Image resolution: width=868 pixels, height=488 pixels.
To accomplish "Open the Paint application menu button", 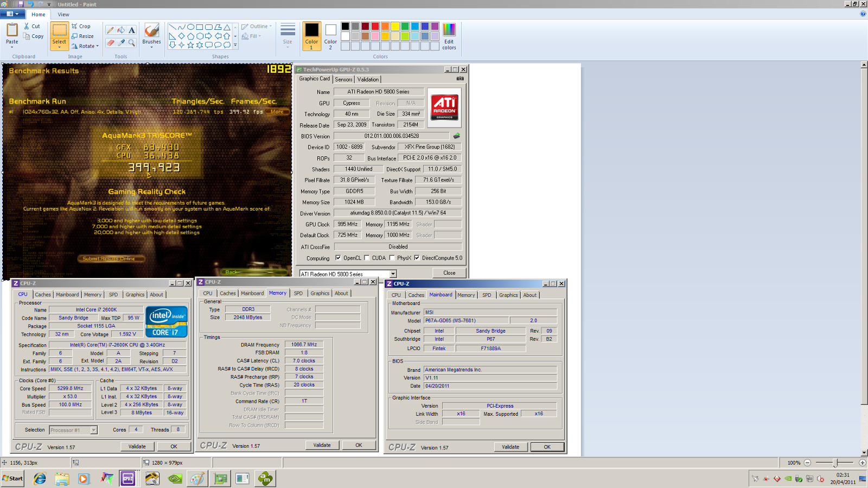I will (12, 14).
